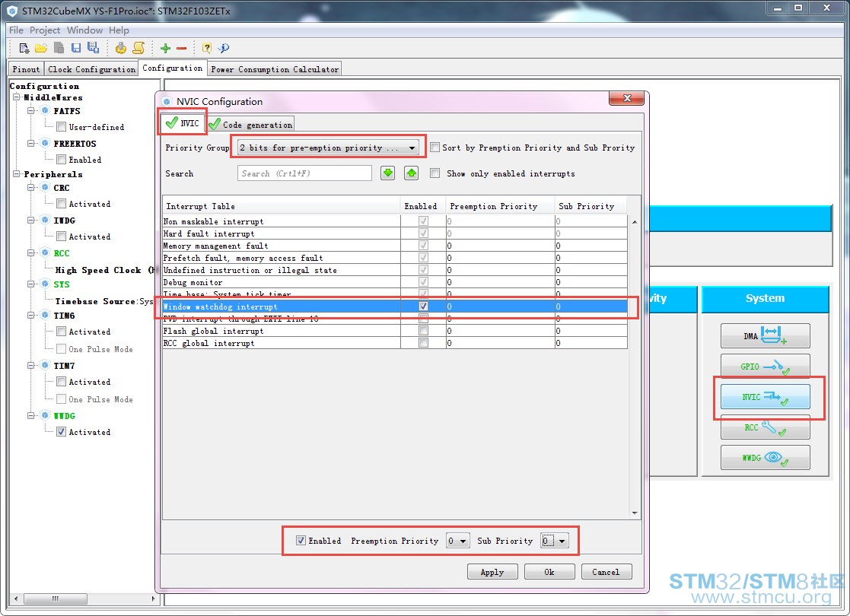Open Priority Group dropdown

329,148
